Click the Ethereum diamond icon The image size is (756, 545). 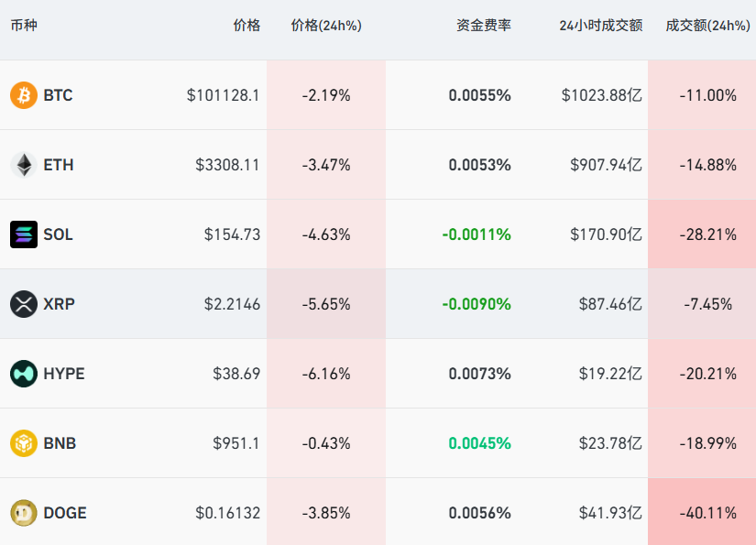point(24,165)
